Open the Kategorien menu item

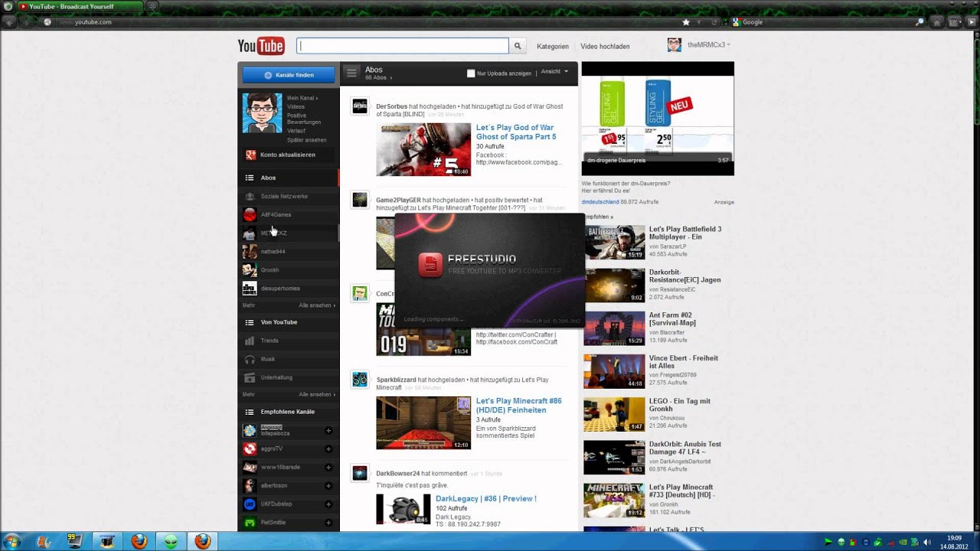click(x=553, y=46)
